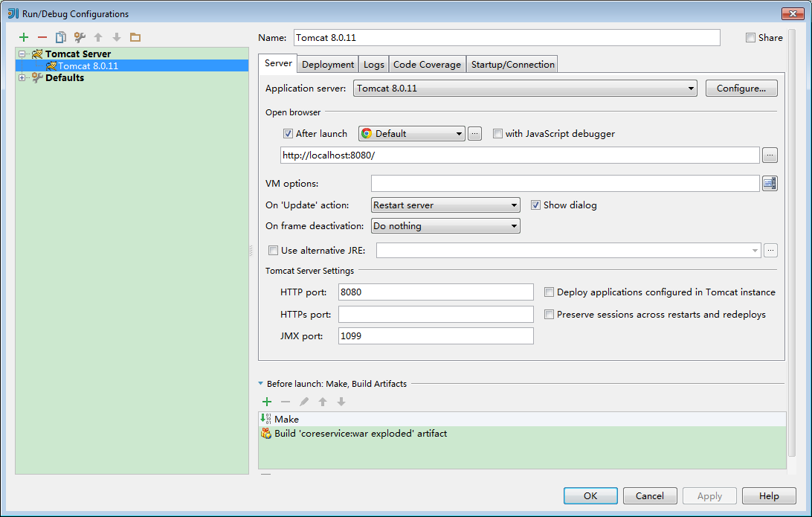Open On 'Update' action dropdown
This screenshot has width=812, height=517.
tap(445, 205)
